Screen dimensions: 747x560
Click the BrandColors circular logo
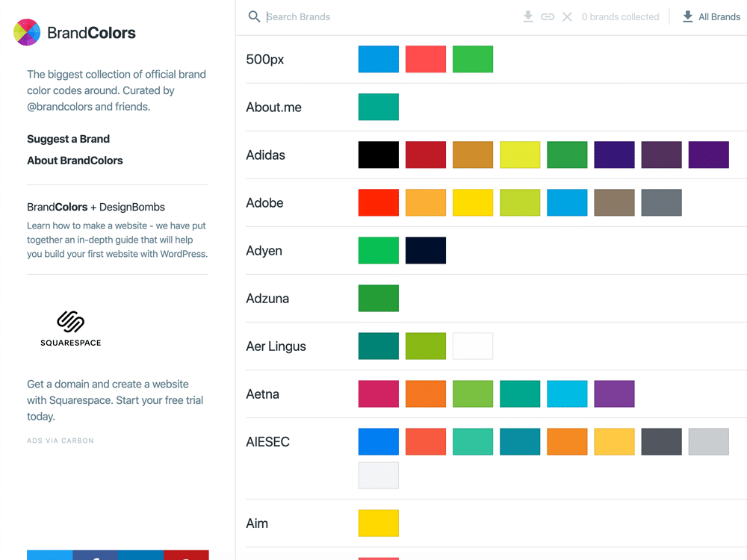(x=27, y=32)
